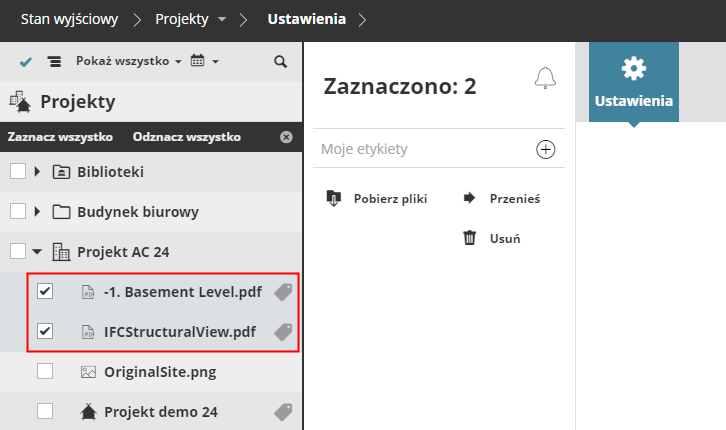Expand the Budynek biurowy folder
726x430 pixels.
pos(37,211)
